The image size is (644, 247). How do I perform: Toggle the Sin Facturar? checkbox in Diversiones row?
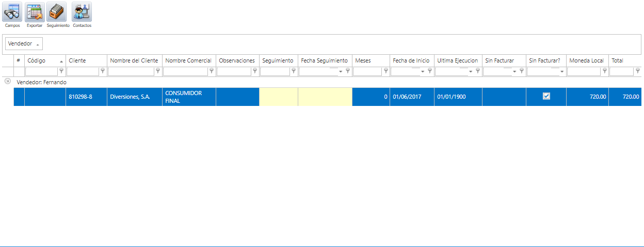point(546,96)
